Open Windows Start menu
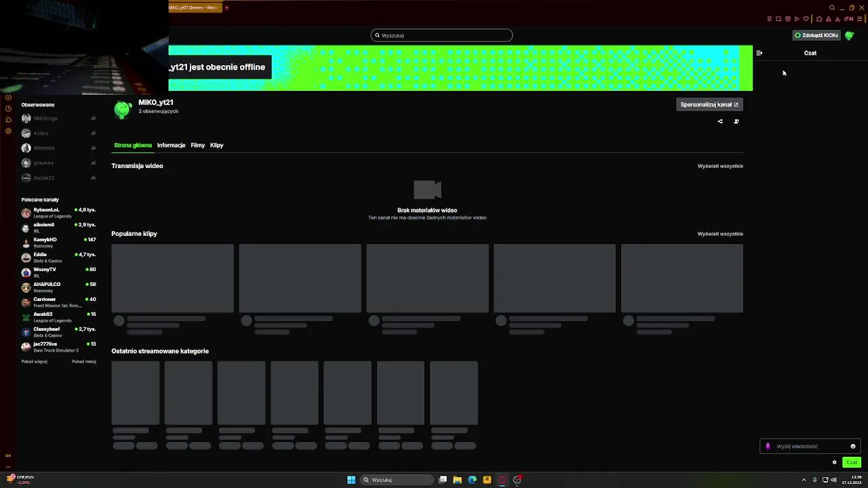 pos(351,480)
